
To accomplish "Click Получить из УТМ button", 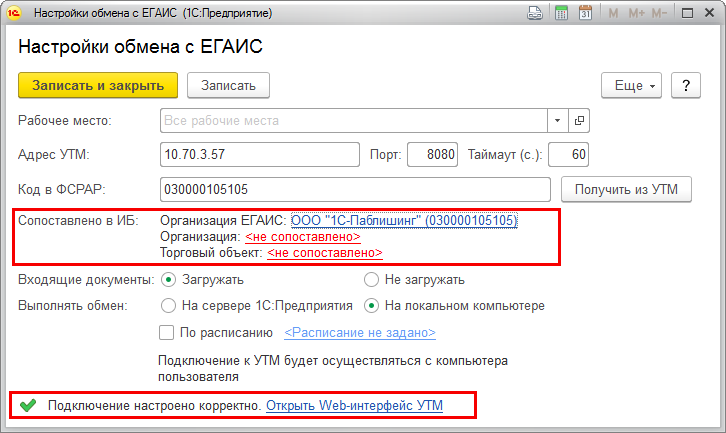I will 626,189.
